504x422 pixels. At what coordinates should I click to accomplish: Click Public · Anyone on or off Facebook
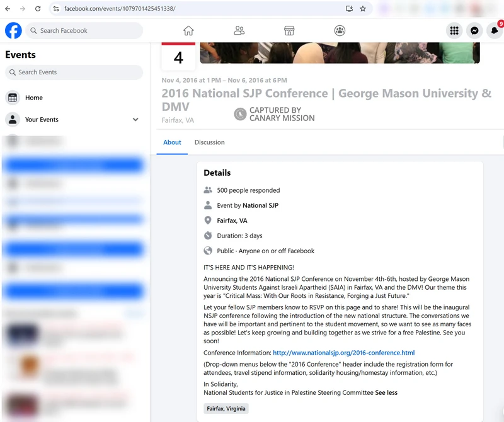click(265, 251)
